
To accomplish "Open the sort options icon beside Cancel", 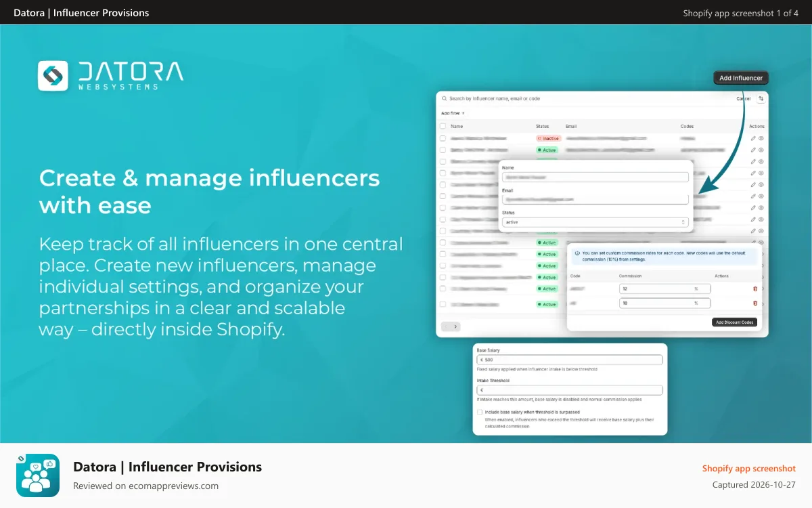I will (761, 99).
